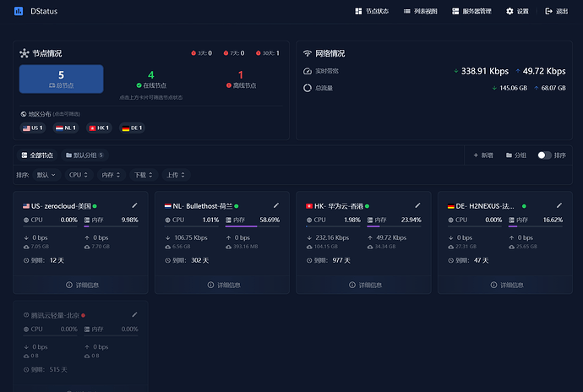Click the logout icon in header
583x392 pixels.
point(548,11)
